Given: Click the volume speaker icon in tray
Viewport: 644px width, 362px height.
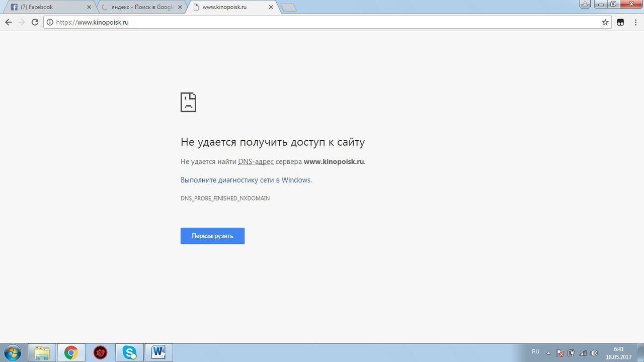Looking at the screenshot, I should point(594,353).
